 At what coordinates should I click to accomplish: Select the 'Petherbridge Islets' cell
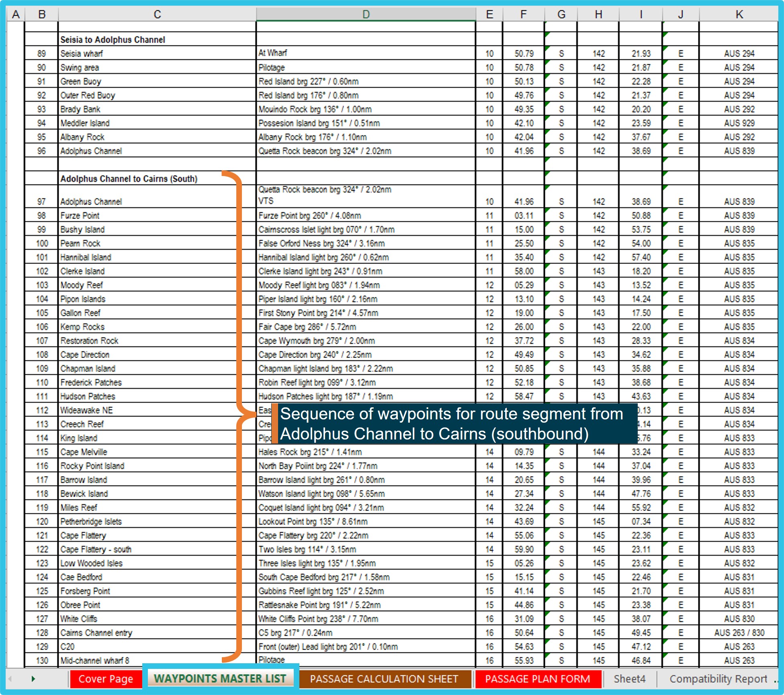pyautogui.click(x=157, y=521)
